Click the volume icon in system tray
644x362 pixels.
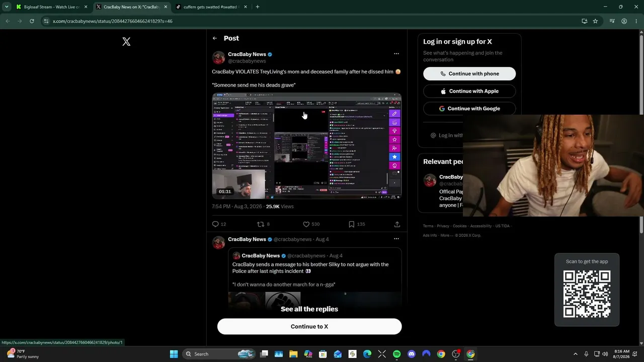coord(605,354)
